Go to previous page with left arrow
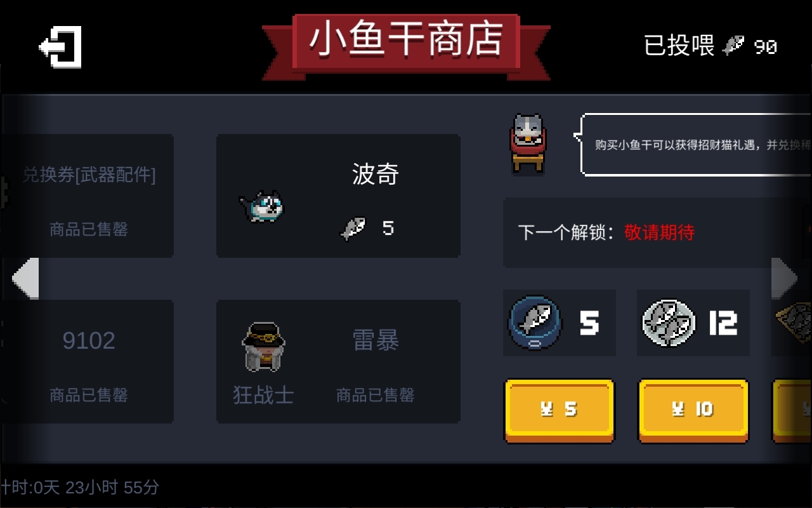812x508 pixels. 25,278
